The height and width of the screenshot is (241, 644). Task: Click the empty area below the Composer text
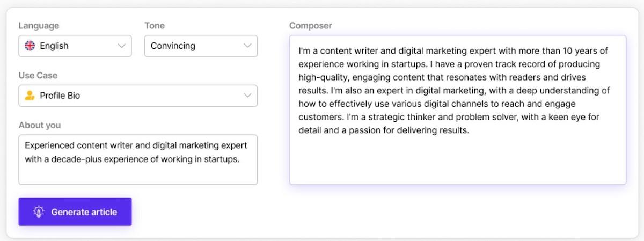click(x=457, y=161)
